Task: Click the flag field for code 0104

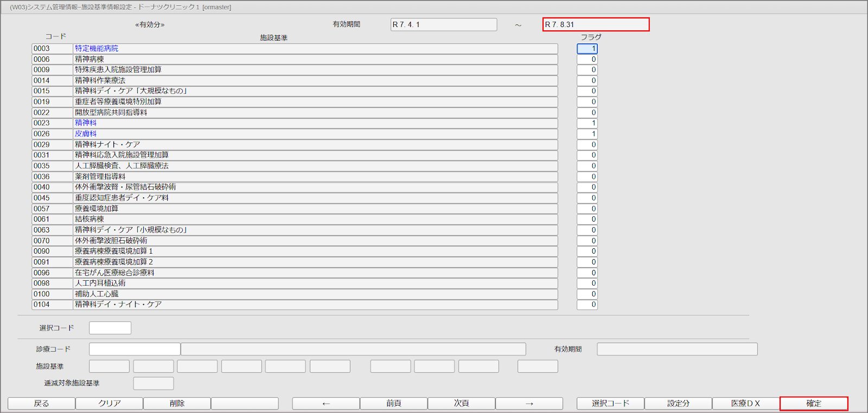Action: pos(587,305)
